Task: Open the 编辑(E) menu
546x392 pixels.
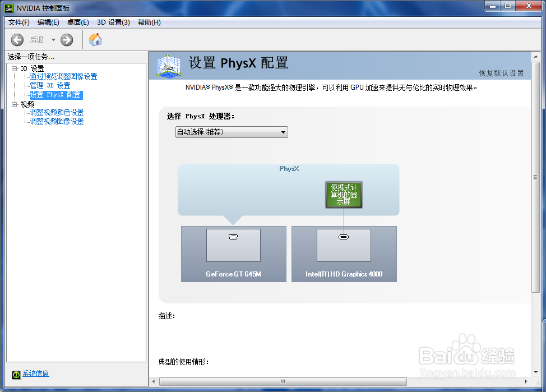Action: point(48,22)
